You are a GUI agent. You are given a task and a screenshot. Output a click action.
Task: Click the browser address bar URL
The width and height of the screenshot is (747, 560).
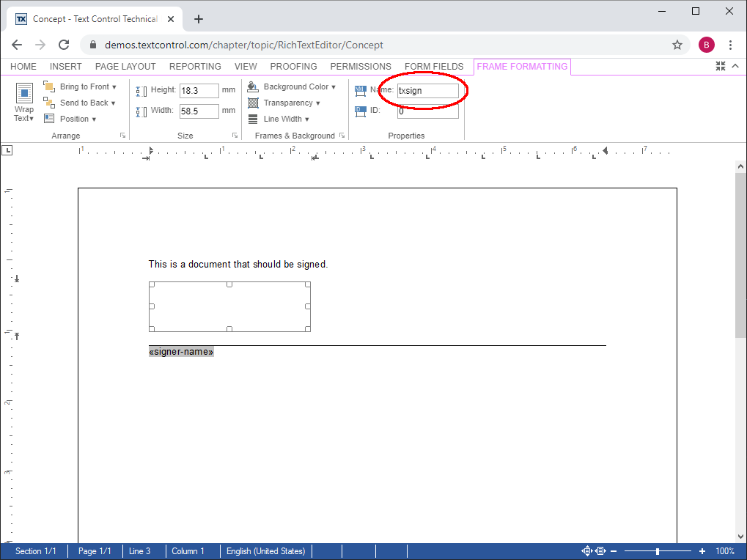tap(244, 45)
